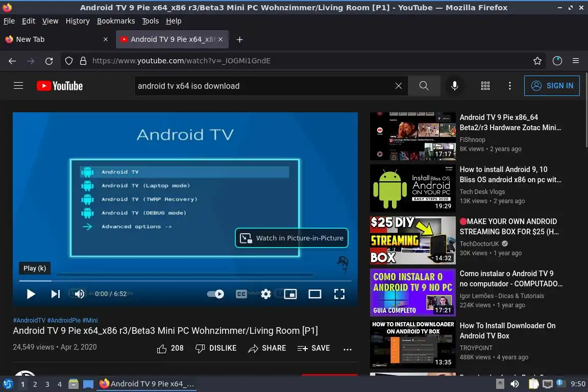The width and height of the screenshot is (588, 392).
Task: Open more actions ellipsis below video
Action: pyautogui.click(x=348, y=349)
